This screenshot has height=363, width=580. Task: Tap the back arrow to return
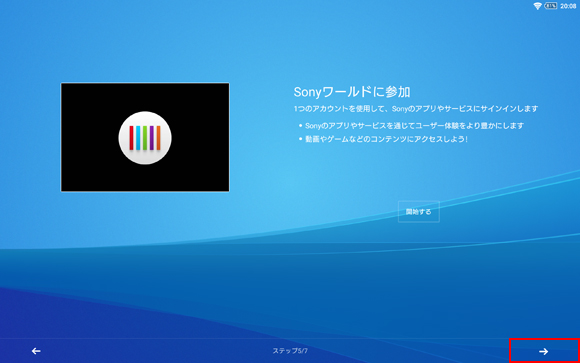[x=36, y=351]
